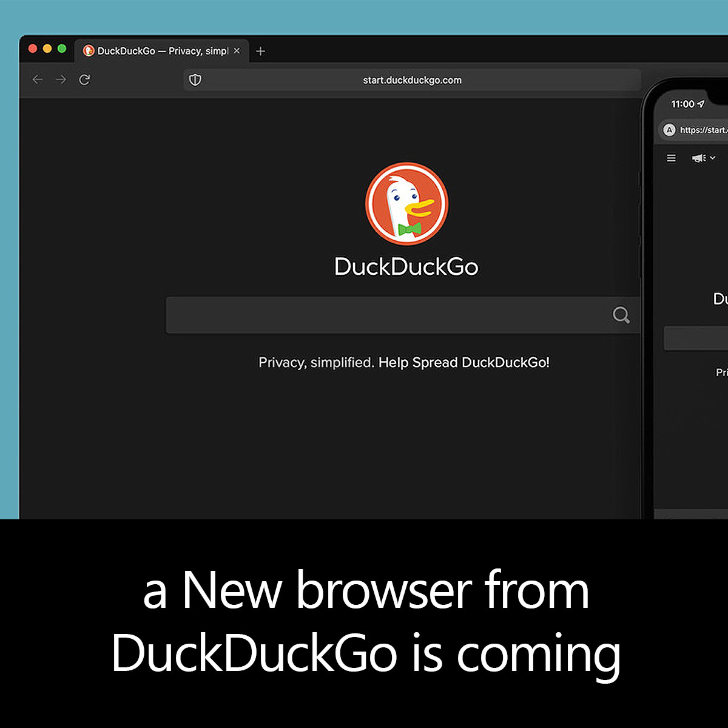
Task: Open the privacy shield icon in address bar
Action: (x=195, y=80)
